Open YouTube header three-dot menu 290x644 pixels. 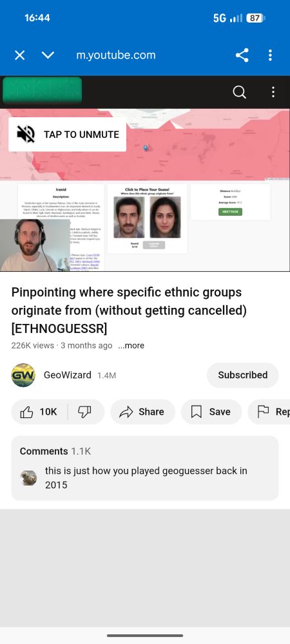coord(273,92)
